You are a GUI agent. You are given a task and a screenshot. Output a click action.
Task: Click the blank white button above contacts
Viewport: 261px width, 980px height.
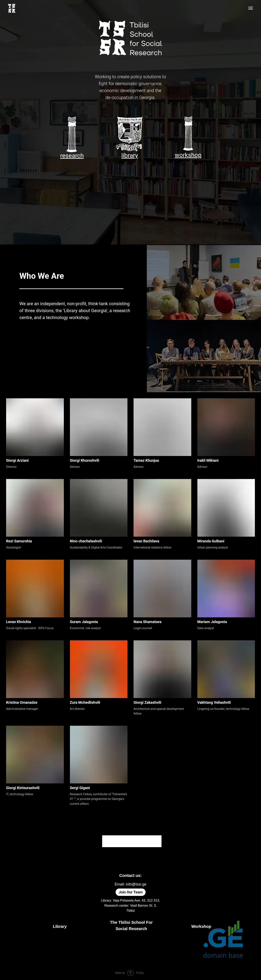coord(132,841)
